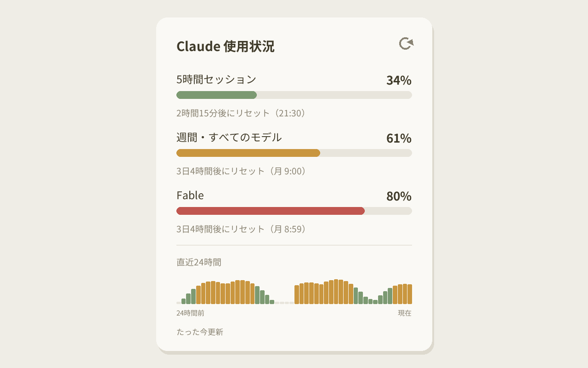Click the 24時間前 axis label
The height and width of the screenshot is (368, 588).
190,313
